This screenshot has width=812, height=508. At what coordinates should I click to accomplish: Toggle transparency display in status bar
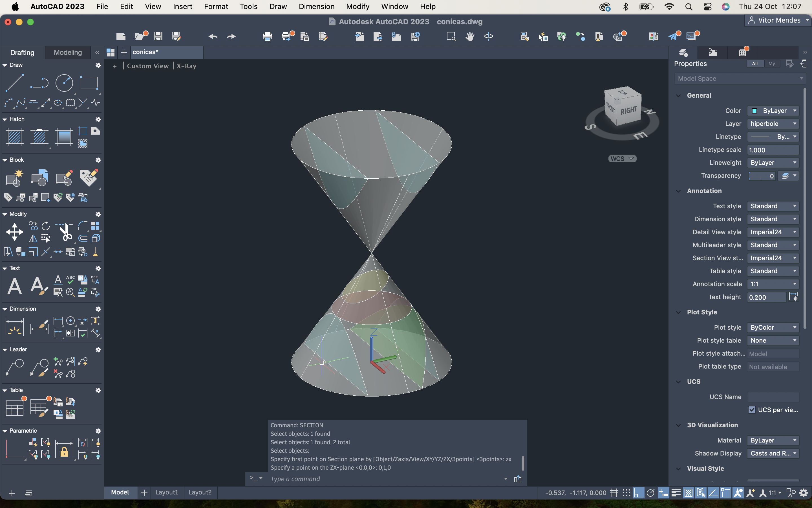[x=689, y=493]
